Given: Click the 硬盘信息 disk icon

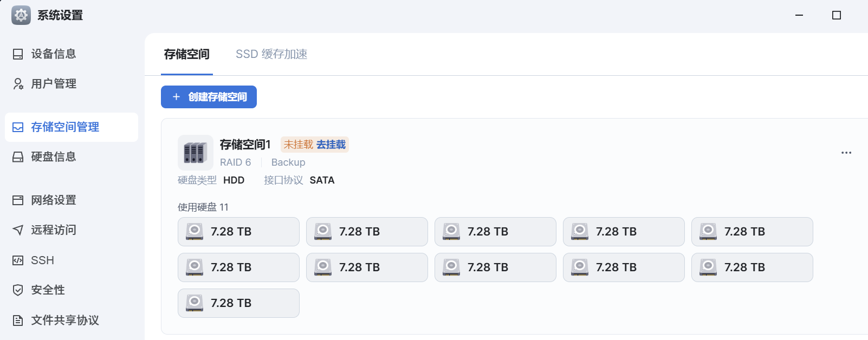Looking at the screenshot, I should click(x=18, y=157).
